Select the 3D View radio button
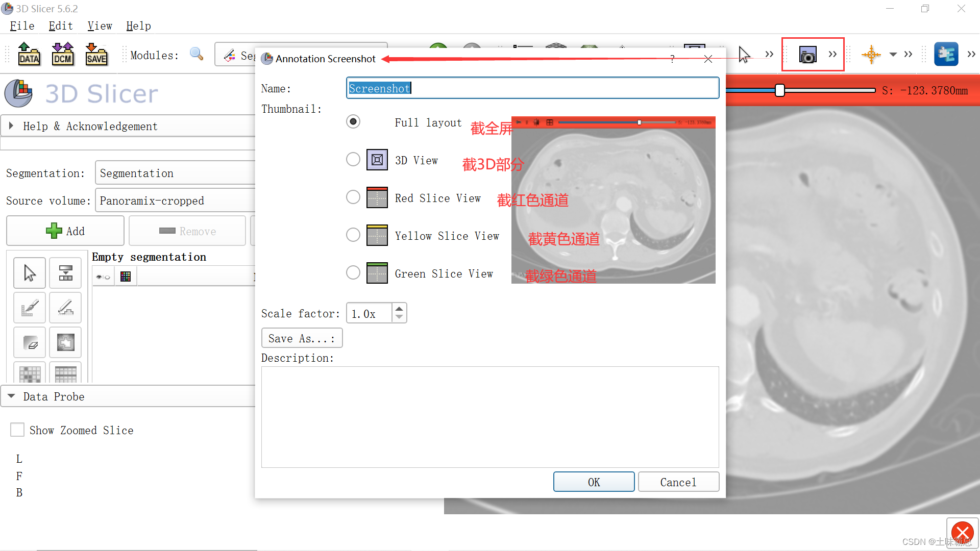The image size is (980, 551). coord(353,159)
